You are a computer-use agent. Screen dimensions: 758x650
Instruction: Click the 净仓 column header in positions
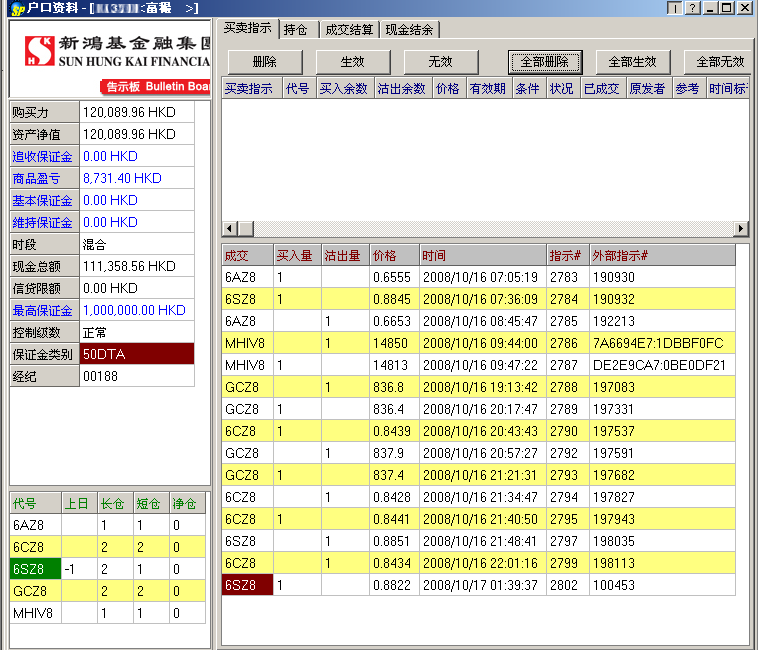[187, 504]
